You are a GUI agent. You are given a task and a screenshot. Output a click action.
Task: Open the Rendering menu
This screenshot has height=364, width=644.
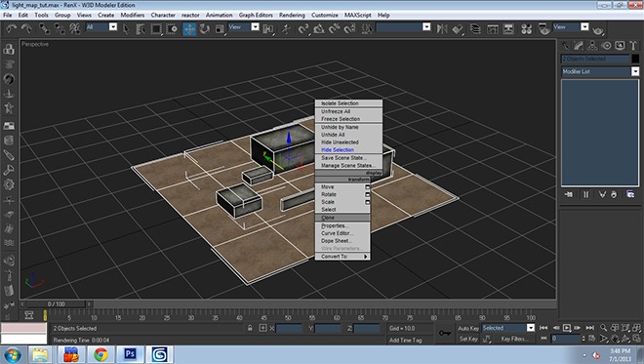(292, 15)
